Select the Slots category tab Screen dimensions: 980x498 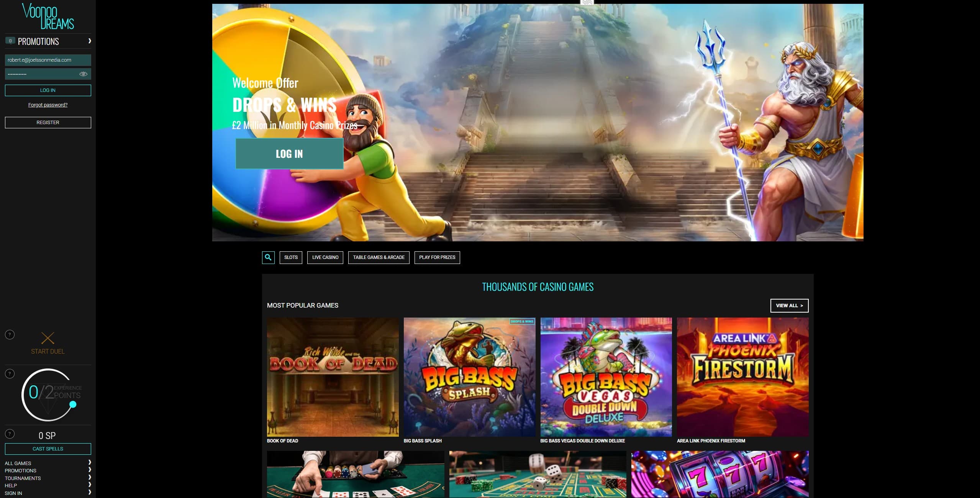(x=291, y=257)
